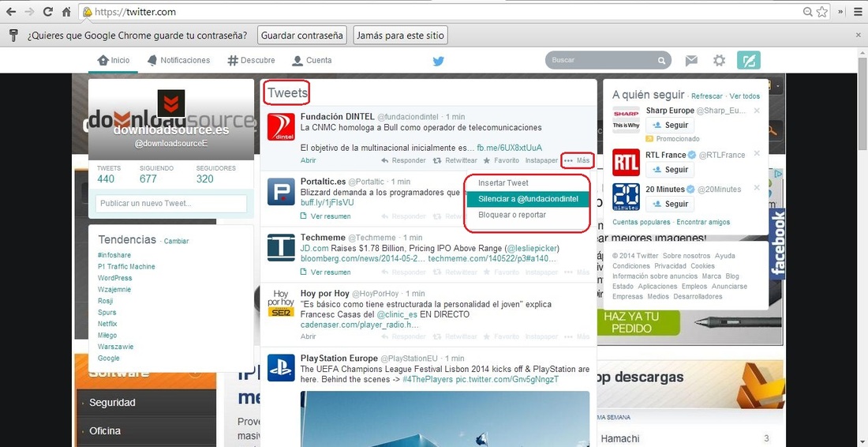Reload the page with the refresh icon
Viewport: 868px width, 447px height.
coord(47,12)
